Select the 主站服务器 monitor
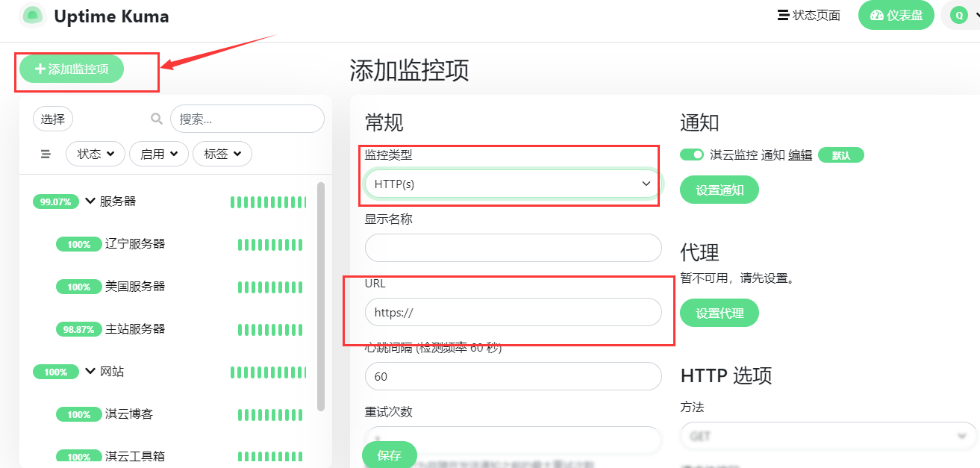 (x=135, y=328)
